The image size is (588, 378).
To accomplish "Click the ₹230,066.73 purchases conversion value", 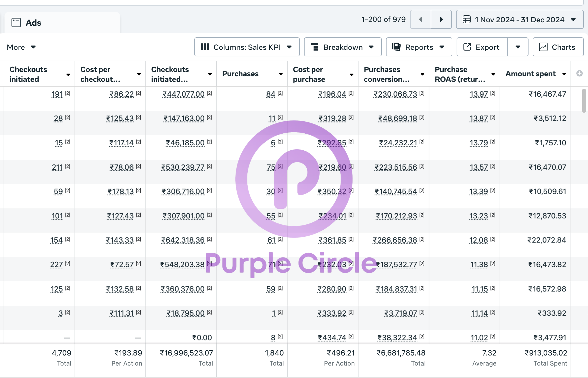I will [395, 94].
